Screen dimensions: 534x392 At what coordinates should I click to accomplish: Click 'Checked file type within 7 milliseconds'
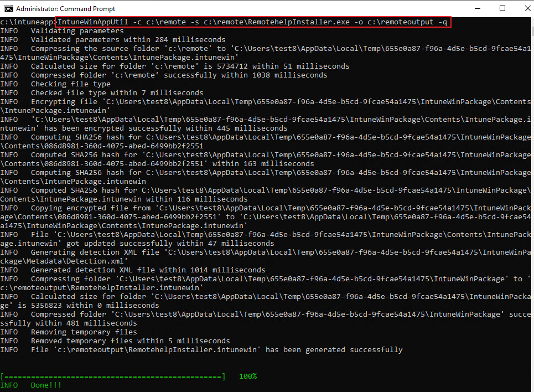tap(101, 93)
